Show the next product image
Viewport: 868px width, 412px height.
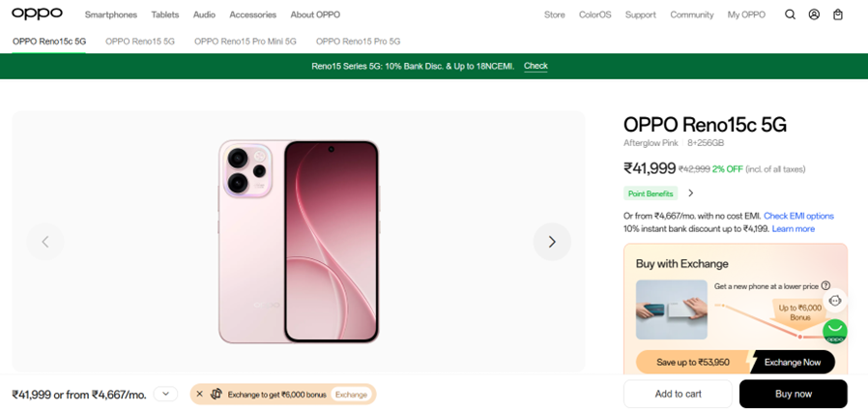(552, 242)
